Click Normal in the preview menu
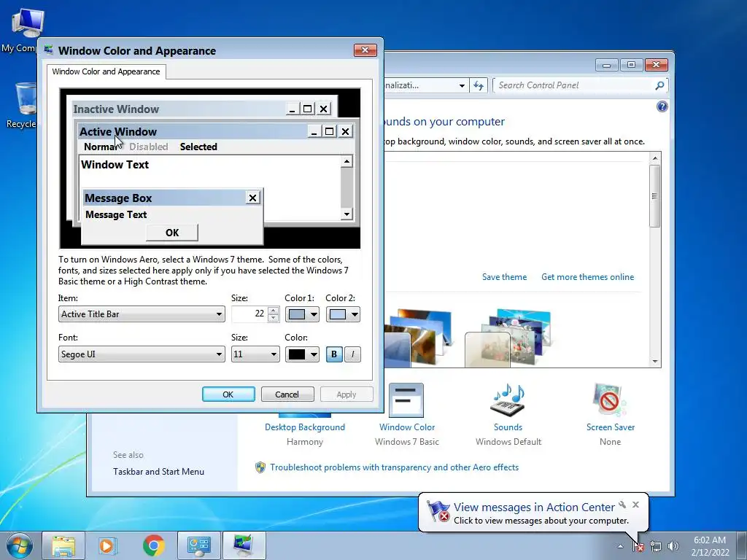Image resolution: width=747 pixels, height=560 pixels. click(101, 147)
